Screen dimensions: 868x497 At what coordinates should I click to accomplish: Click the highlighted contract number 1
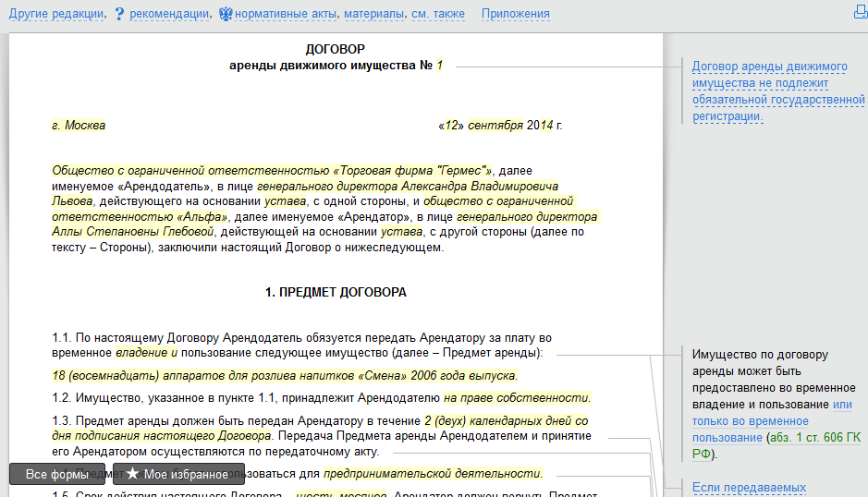pos(440,67)
